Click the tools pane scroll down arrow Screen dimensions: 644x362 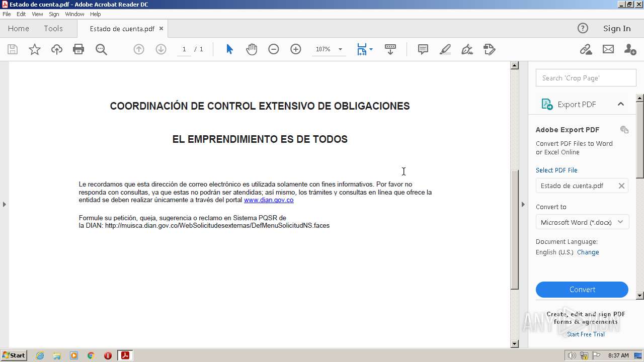640,296
